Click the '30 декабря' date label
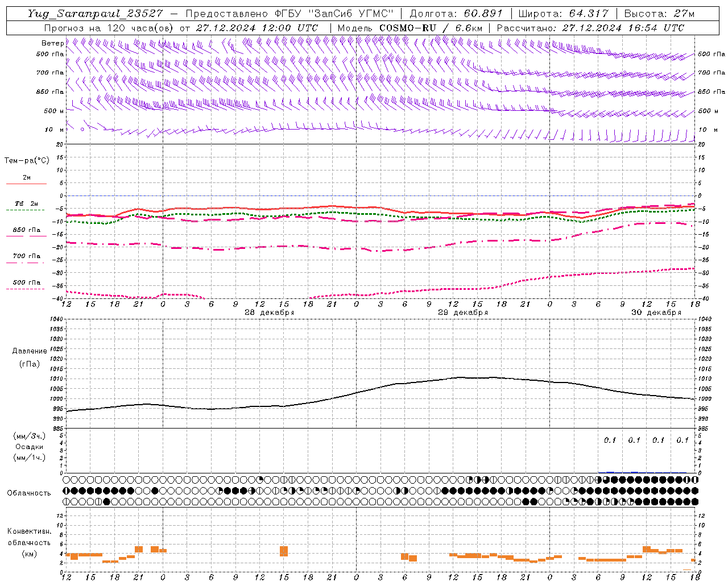The height and width of the screenshot is (582, 728). 656,313
